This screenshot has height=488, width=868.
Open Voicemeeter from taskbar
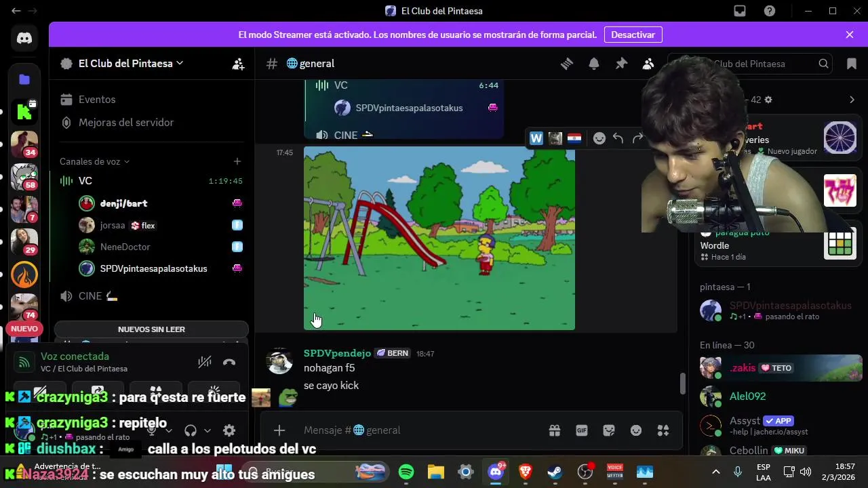[615, 472]
